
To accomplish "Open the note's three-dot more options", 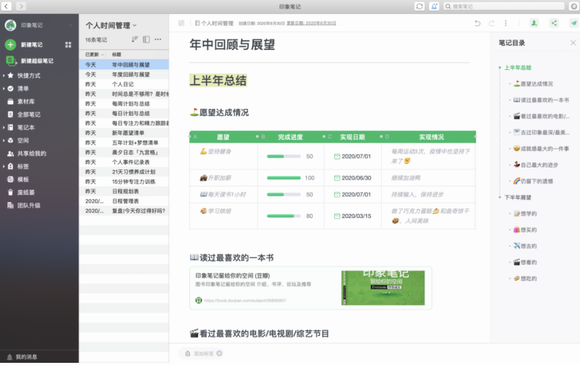I will pos(505,23).
